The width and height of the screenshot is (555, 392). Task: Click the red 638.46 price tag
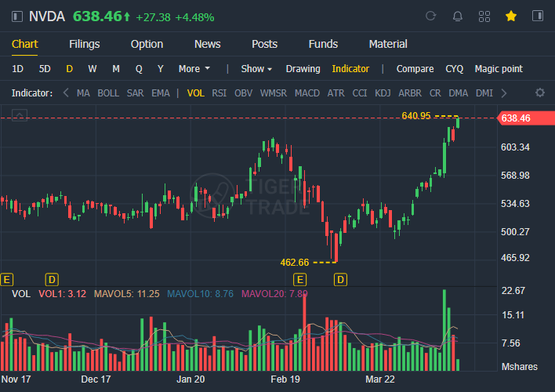tap(526, 118)
